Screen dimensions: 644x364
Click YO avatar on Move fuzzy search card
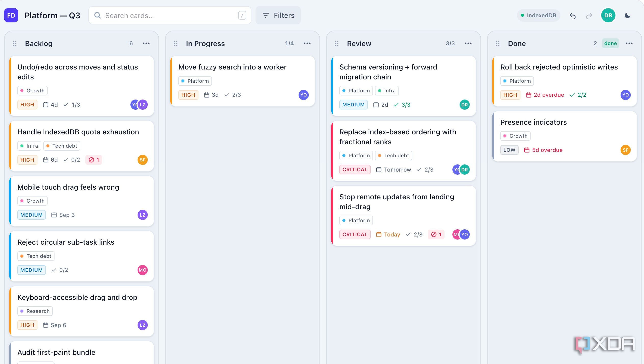[x=304, y=95]
